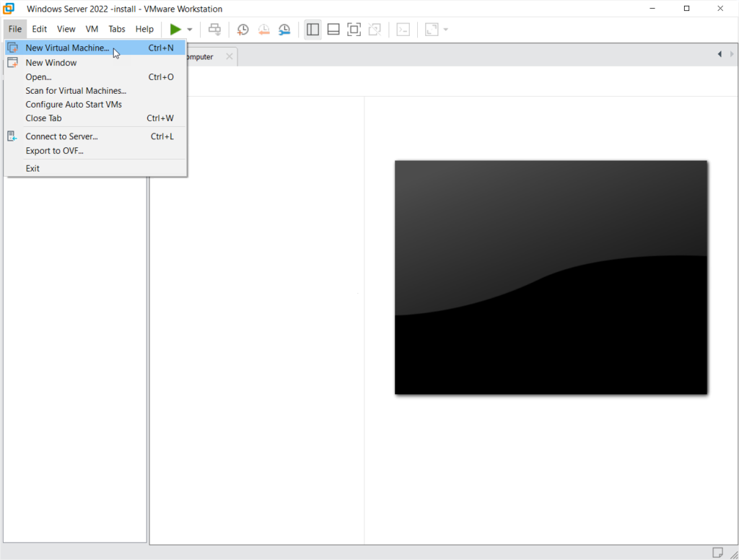
Task: Click the message log icon in status bar
Action: click(717, 552)
